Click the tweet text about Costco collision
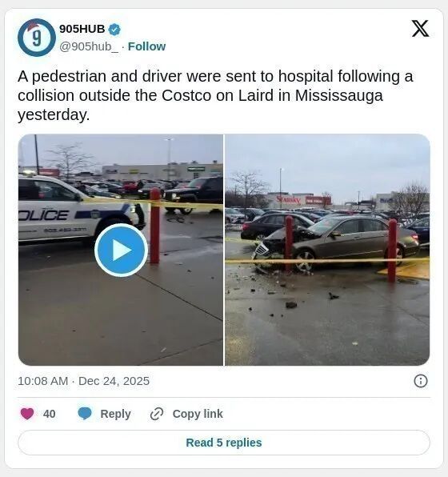The image size is (448, 477). click(x=215, y=95)
